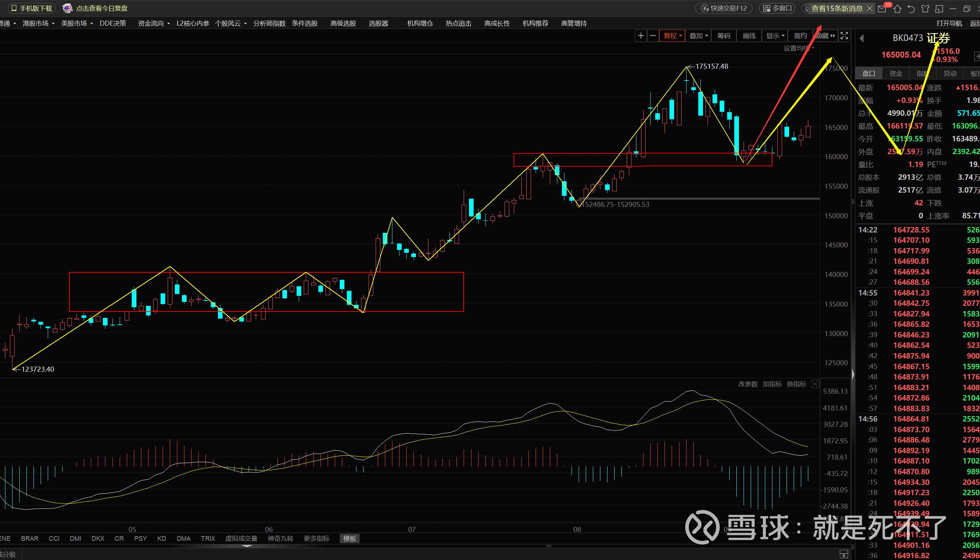Dismiss the 查看15条新消息 notification
This screenshot has width=980, height=560.
870,9
